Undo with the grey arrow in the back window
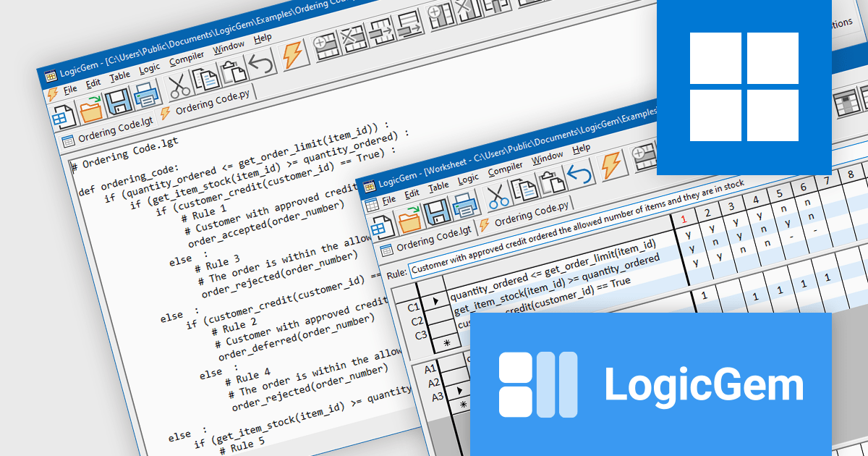The image size is (868, 456). point(260,63)
